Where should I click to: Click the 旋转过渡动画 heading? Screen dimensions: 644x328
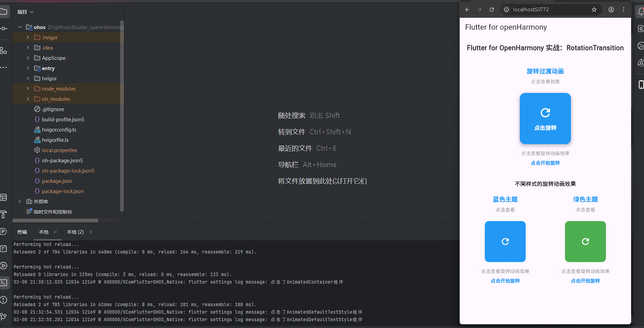[545, 71]
